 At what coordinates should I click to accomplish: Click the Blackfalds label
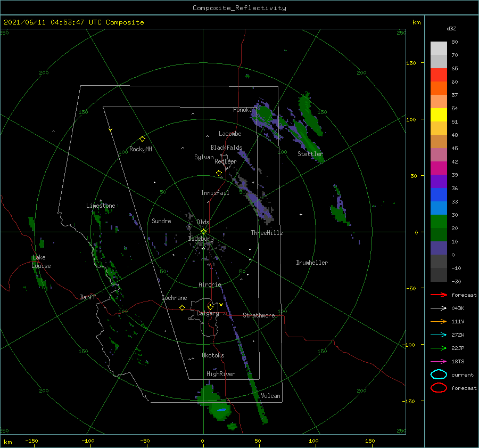point(226,148)
